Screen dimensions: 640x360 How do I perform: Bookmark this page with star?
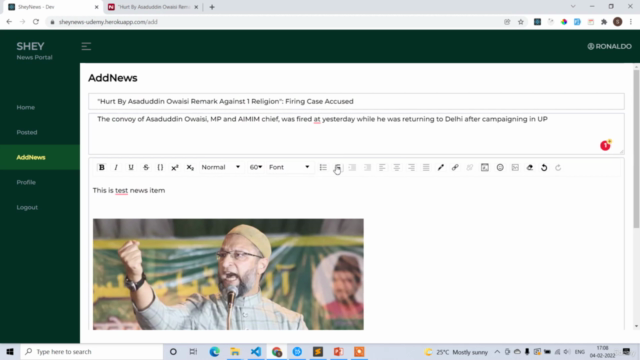521,22
